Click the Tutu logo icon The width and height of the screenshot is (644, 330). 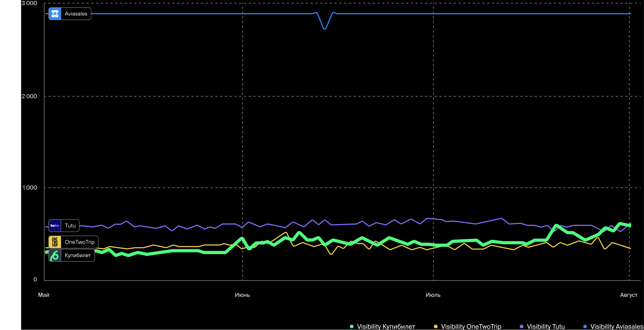(55, 225)
